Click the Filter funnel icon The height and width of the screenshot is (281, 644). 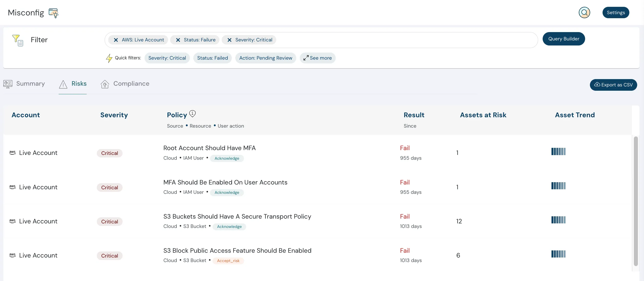coord(18,40)
